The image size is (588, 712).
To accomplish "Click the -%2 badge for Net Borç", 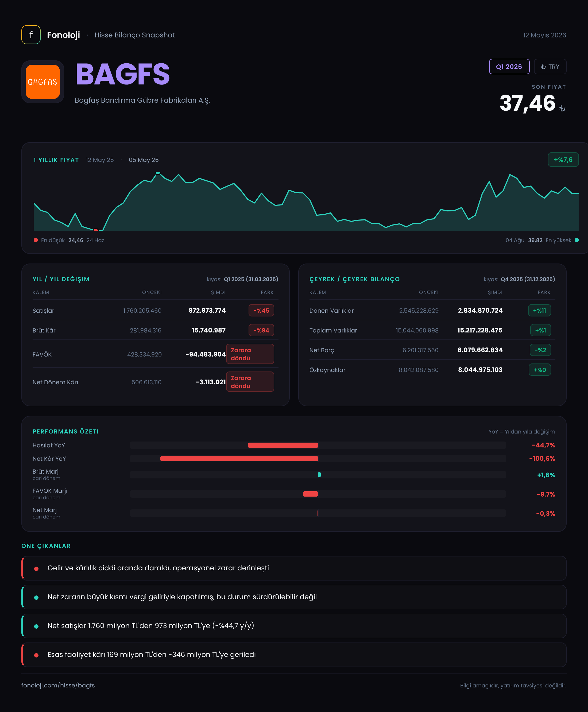I will click(x=540, y=350).
